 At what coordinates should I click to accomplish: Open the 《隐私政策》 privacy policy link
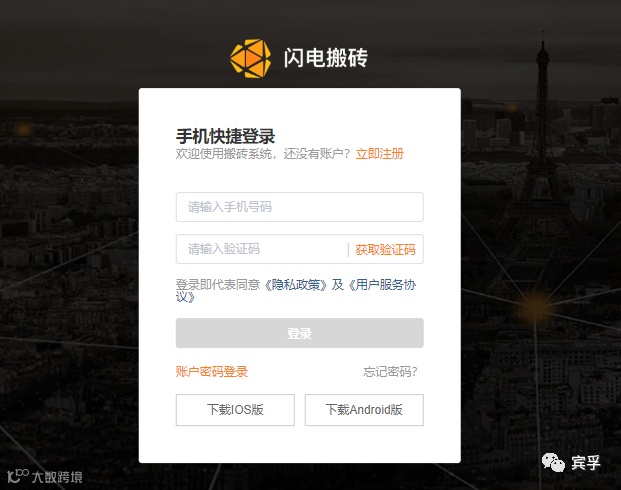tap(296, 284)
